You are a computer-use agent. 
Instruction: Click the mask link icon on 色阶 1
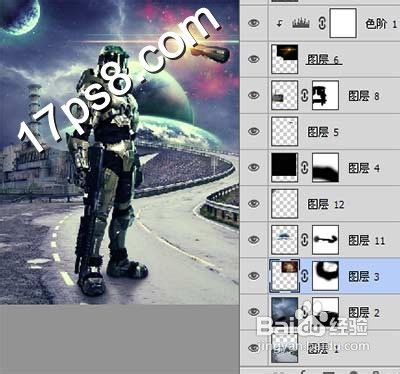click(322, 23)
